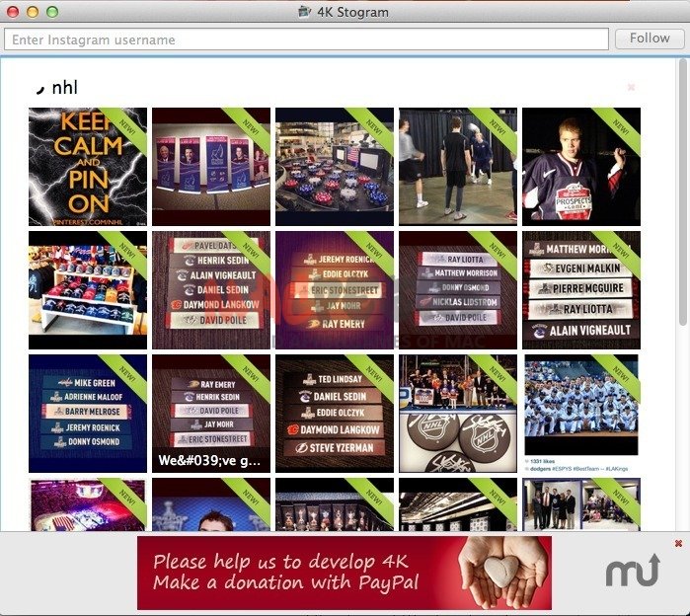Image resolution: width=690 pixels, height=616 pixels.
Task: Open the arena crowd with flag photo
Action: pyautogui.click(x=88, y=504)
